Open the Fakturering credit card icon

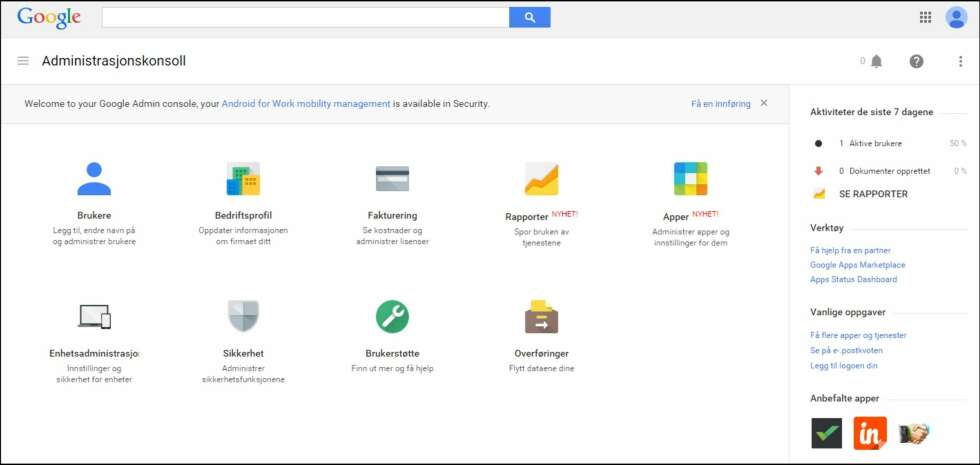coord(392,179)
